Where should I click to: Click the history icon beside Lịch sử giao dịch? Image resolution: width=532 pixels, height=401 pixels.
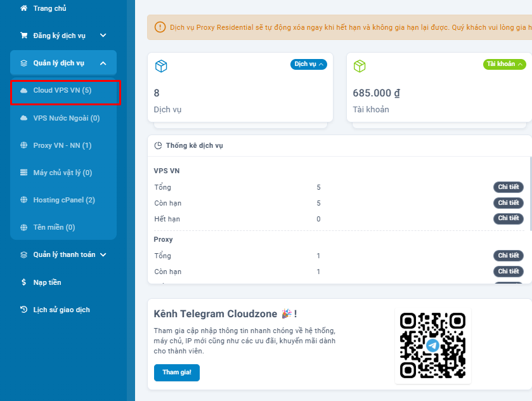[x=24, y=310]
